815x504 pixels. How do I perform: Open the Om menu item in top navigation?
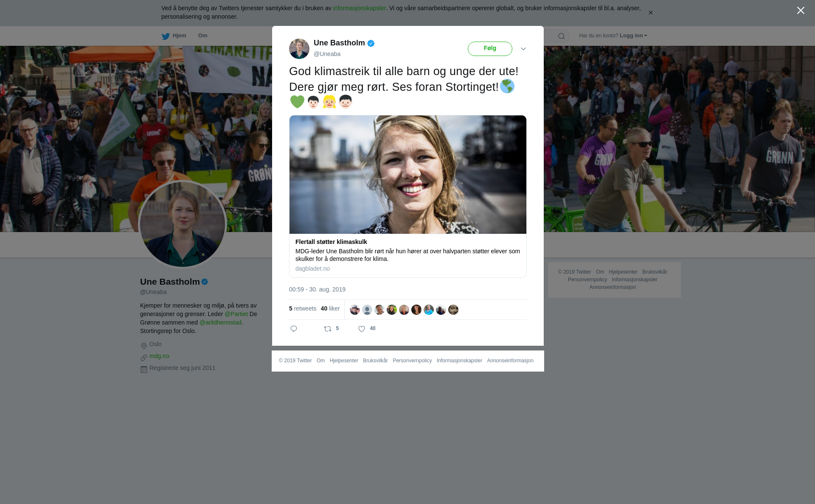pyautogui.click(x=202, y=36)
